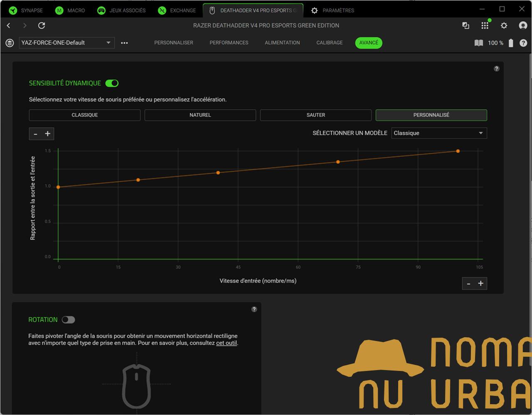Screen dimensions: 532x415
Task: Expand the YAZ-FORCE-ONE-Default profile dropdown
Action: (x=66, y=43)
